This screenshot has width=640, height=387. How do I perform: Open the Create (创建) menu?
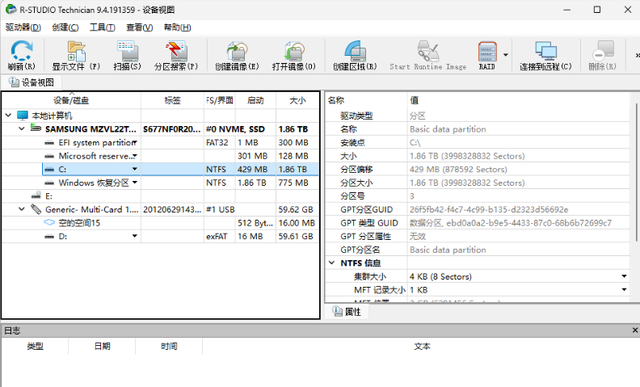(65, 27)
